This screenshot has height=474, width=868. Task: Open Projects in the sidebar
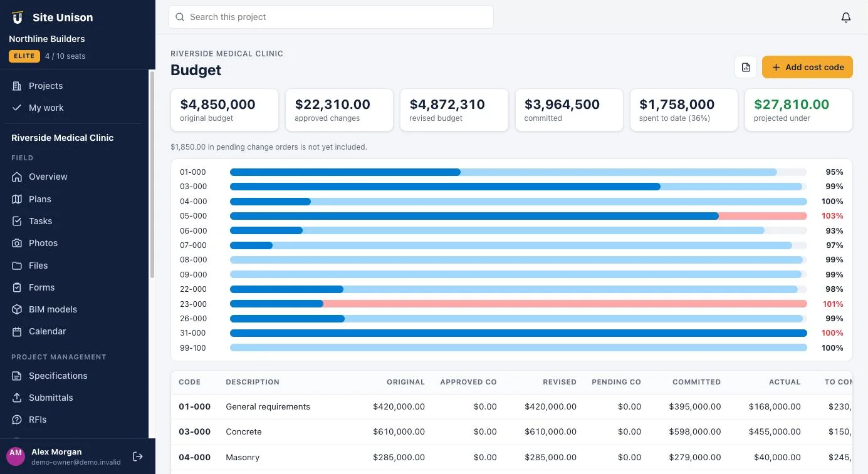coord(75,86)
